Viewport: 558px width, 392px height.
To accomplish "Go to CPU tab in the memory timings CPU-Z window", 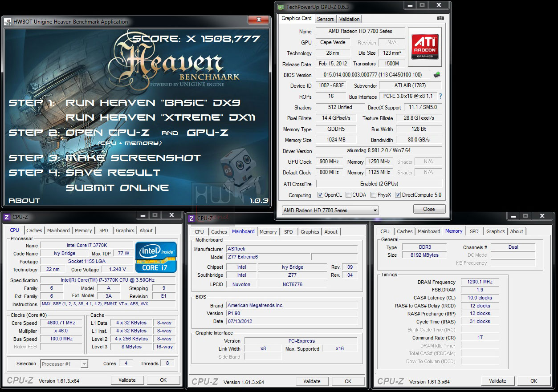I will [x=385, y=231].
